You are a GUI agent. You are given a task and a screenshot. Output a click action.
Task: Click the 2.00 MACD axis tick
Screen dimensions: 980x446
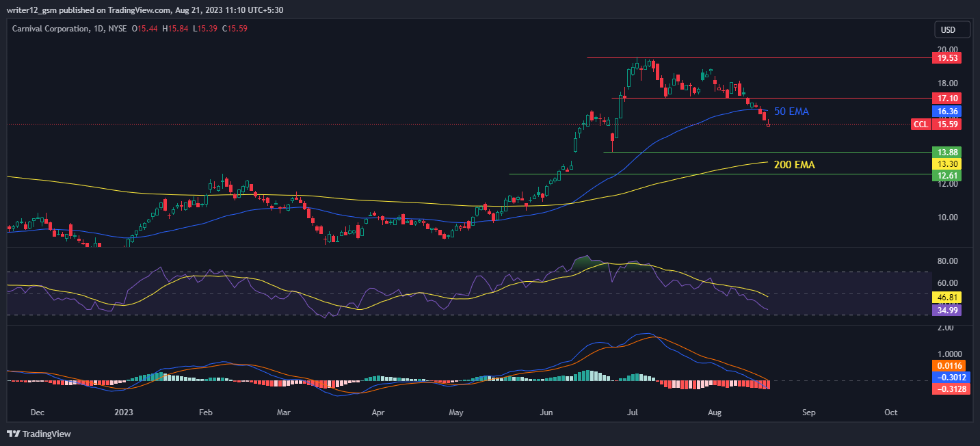click(x=946, y=328)
